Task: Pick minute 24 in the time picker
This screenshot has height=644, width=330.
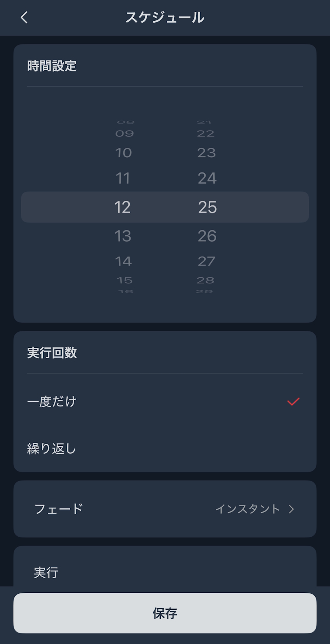Action: 207,178
